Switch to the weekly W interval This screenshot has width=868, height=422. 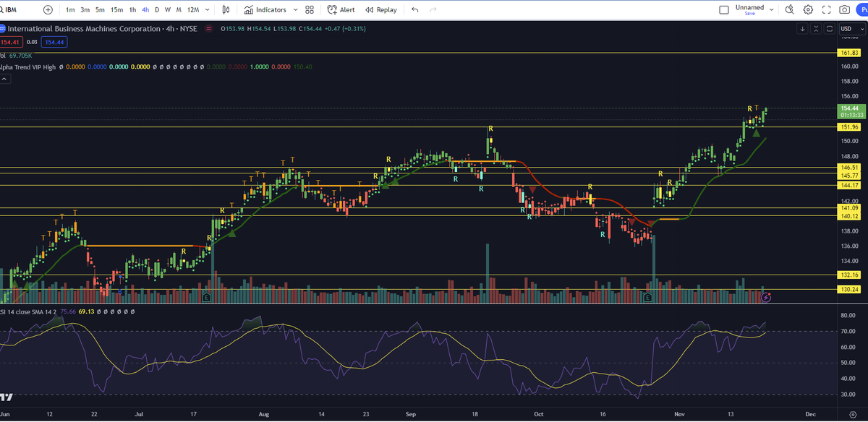coord(168,10)
